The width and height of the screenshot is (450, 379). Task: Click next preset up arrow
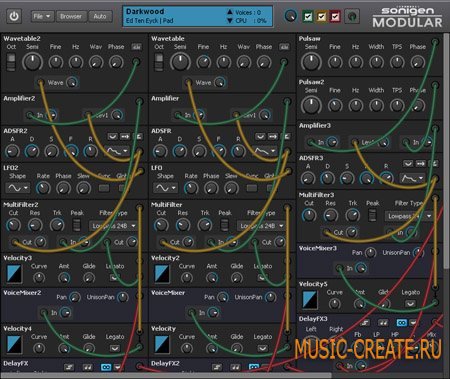[230, 12]
